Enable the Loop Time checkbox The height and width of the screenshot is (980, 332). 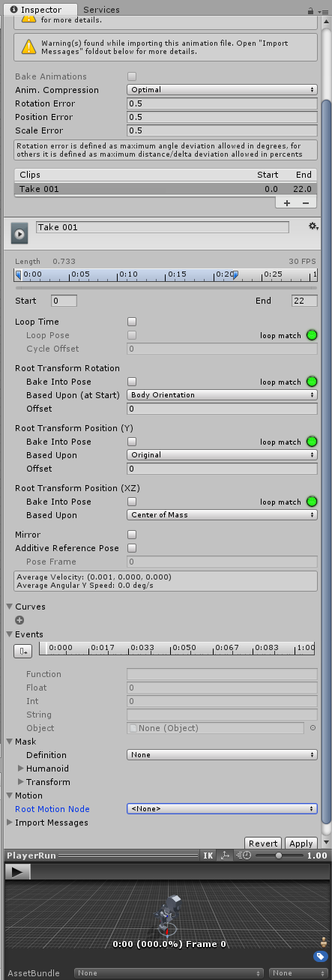[x=132, y=322]
